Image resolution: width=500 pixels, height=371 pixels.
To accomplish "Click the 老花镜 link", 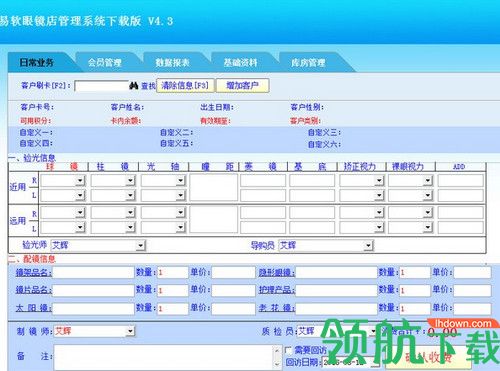I will pos(277,308).
